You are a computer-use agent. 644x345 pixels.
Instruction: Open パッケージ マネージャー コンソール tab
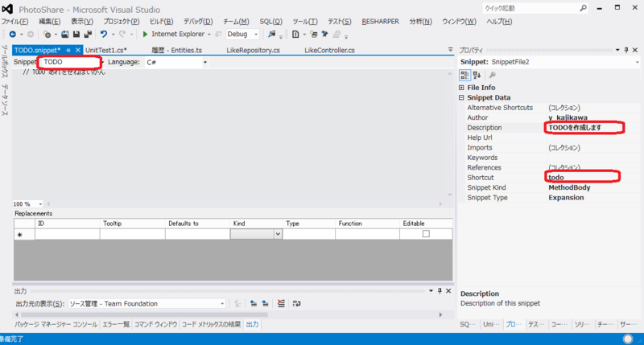56,324
